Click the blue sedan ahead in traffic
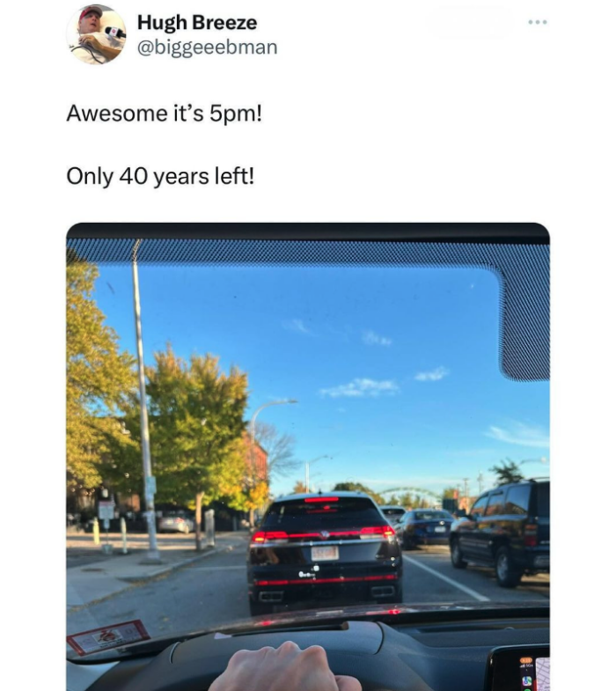616x691 pixels. tap(425, 527)
